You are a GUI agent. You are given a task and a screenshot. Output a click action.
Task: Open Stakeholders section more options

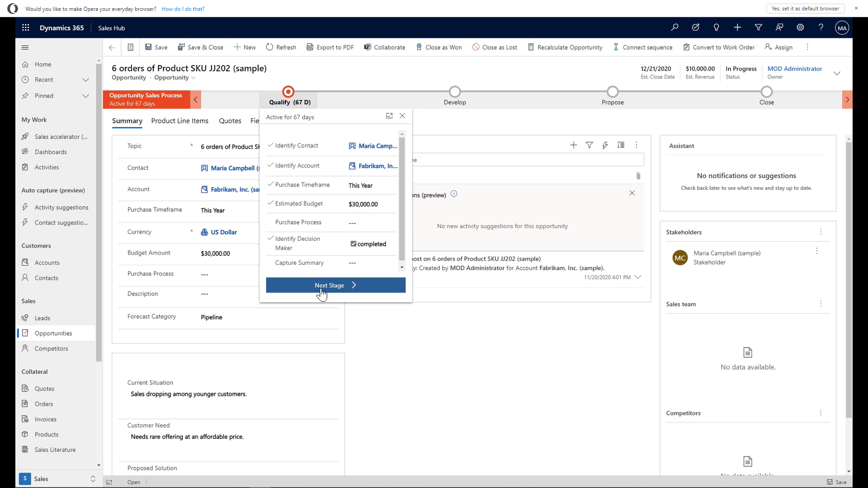point(821,232)
